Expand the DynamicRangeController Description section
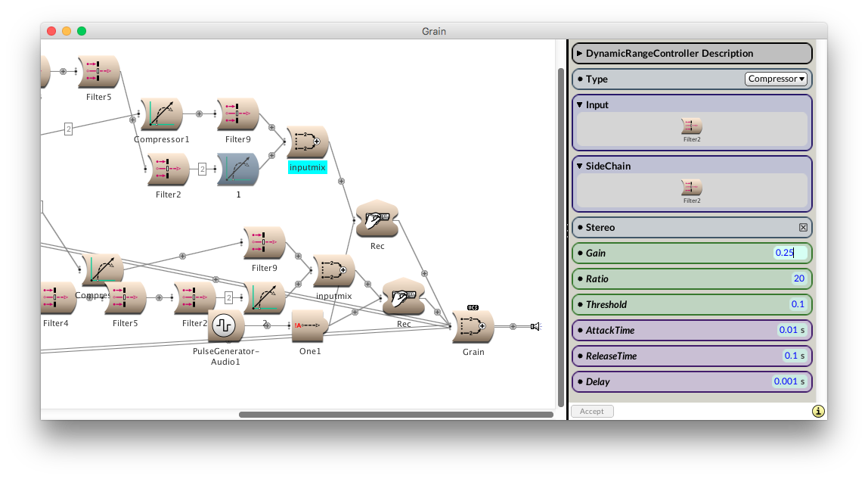This screenshot has width=868, height=479. click(580, 54)
